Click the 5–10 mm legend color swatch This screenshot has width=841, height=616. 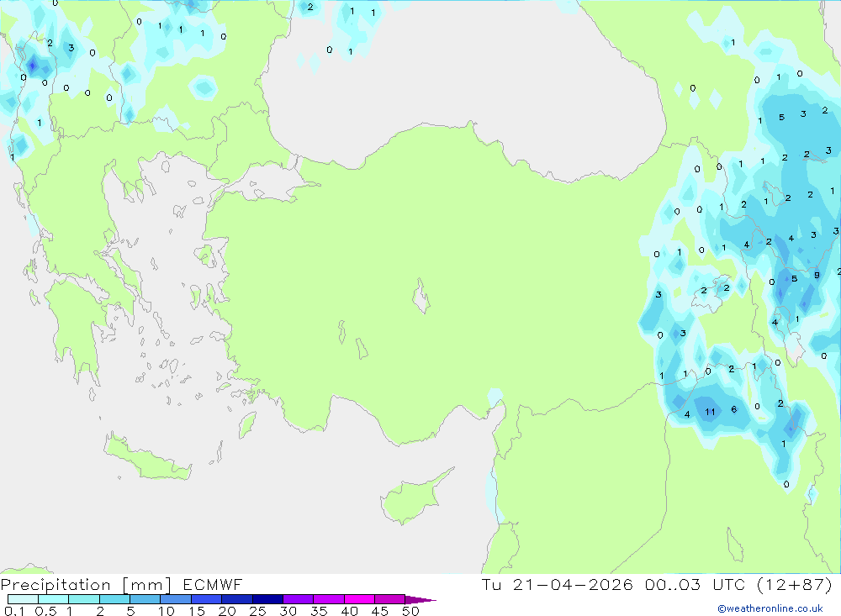145,599
